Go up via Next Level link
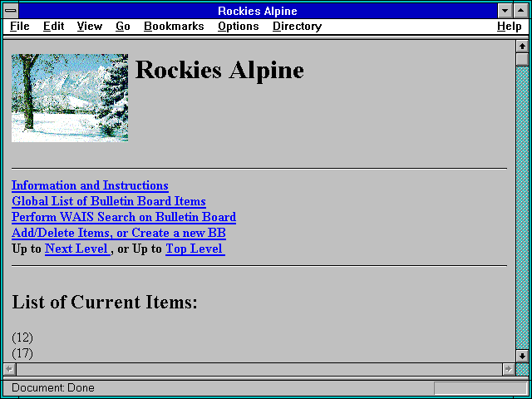The image size is (532, 399). point(77,249)
